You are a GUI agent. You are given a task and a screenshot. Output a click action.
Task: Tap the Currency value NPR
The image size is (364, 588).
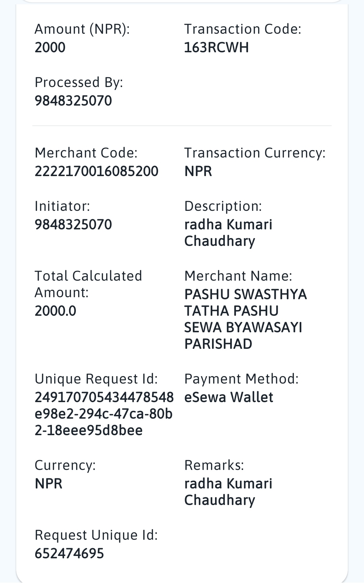coord(49,483)
